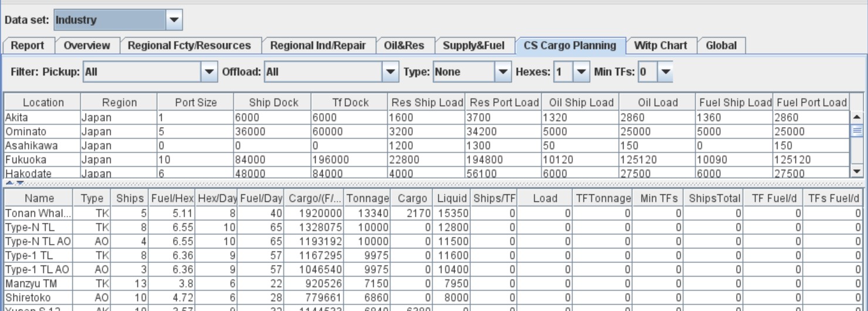The image size is (868, 311).
Task: Select the Type-1 TL ship row
Action: (x=434, y=255)
